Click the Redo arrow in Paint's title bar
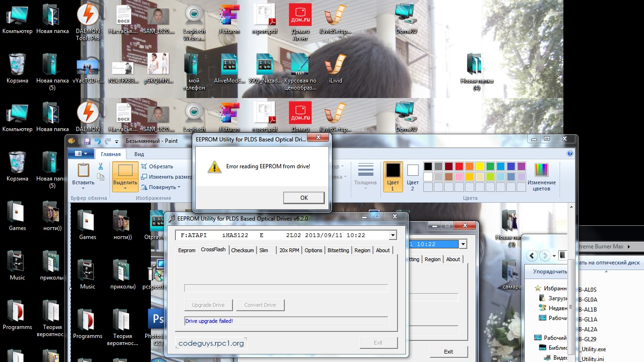 coord(108,140)
